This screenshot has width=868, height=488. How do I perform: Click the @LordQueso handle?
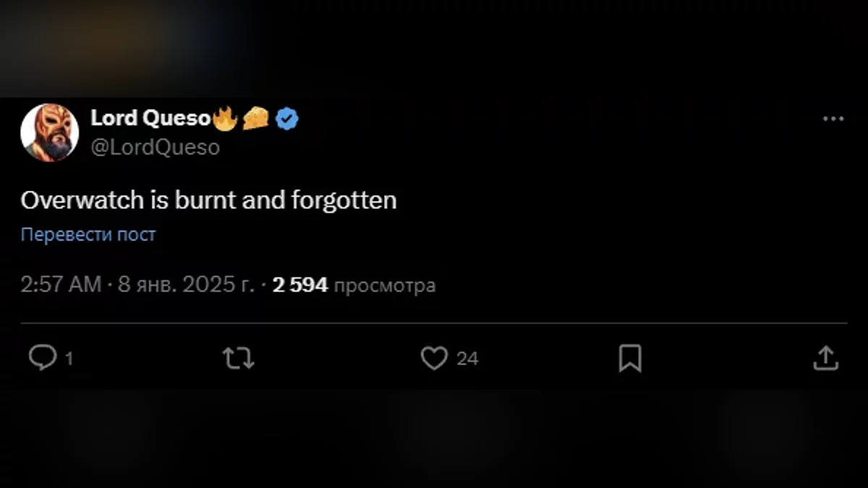coord(155,147)
